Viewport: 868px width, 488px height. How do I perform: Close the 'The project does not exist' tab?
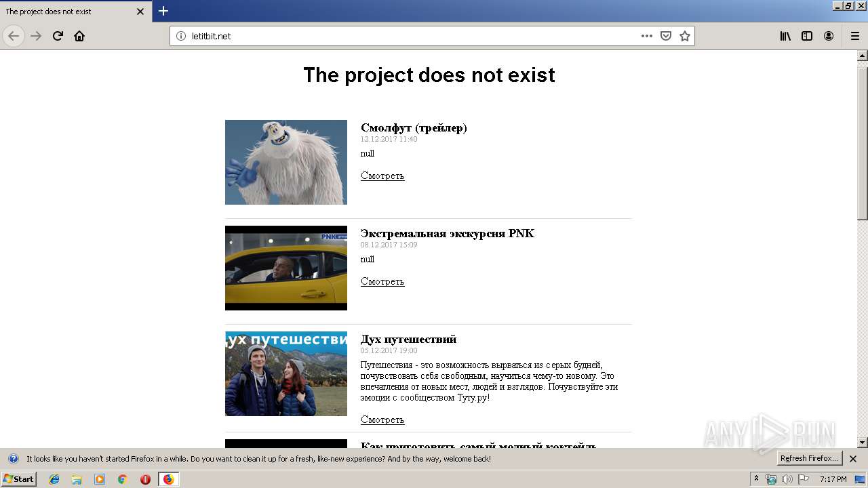coord(140,12)
